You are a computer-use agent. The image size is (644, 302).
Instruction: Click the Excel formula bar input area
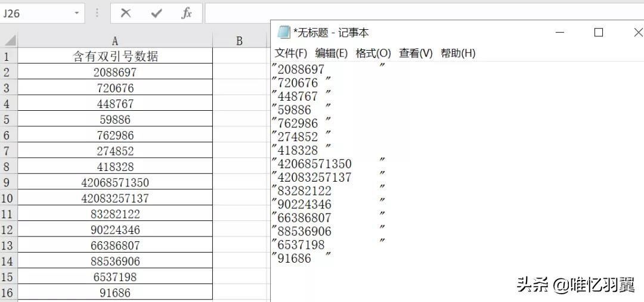tap(425, 14)
